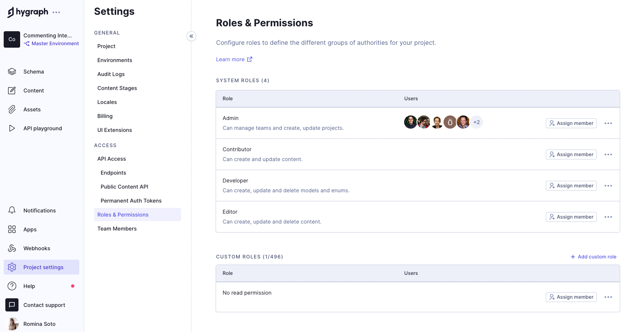Image resolution: width=644 pixels, height=332 pixels.
Task: Open Permanent Auth Tokens page
Action: [x=131, y=201]
